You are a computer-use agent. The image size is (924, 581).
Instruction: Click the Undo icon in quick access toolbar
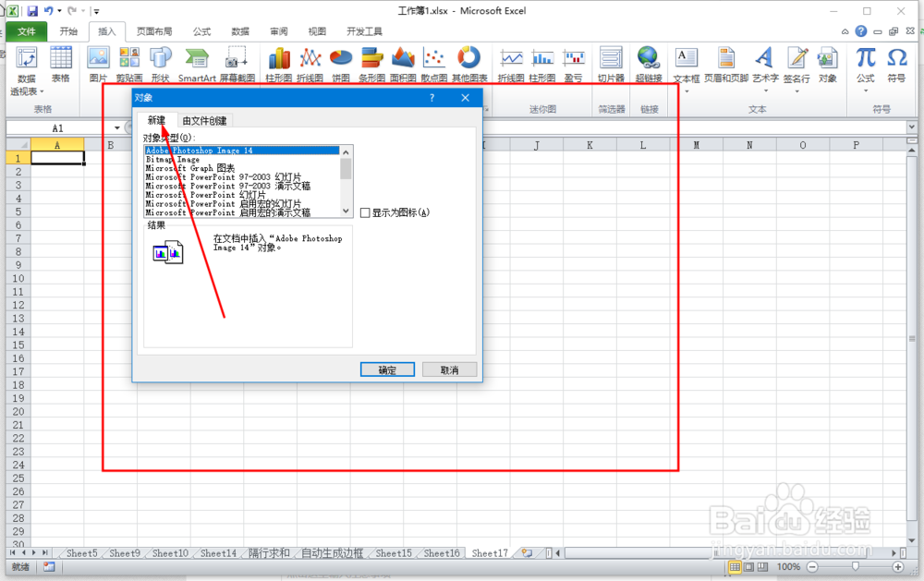[48, 10]
